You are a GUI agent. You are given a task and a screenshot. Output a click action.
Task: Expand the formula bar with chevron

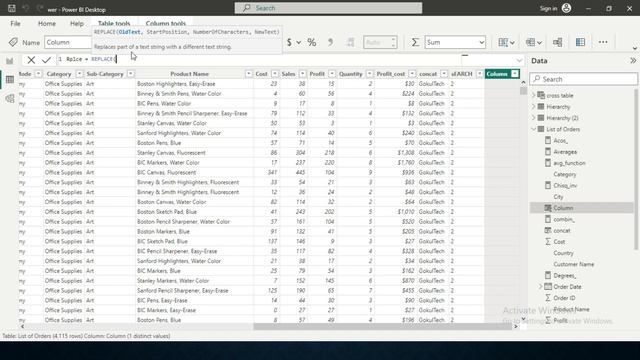[x=519, y=60]
